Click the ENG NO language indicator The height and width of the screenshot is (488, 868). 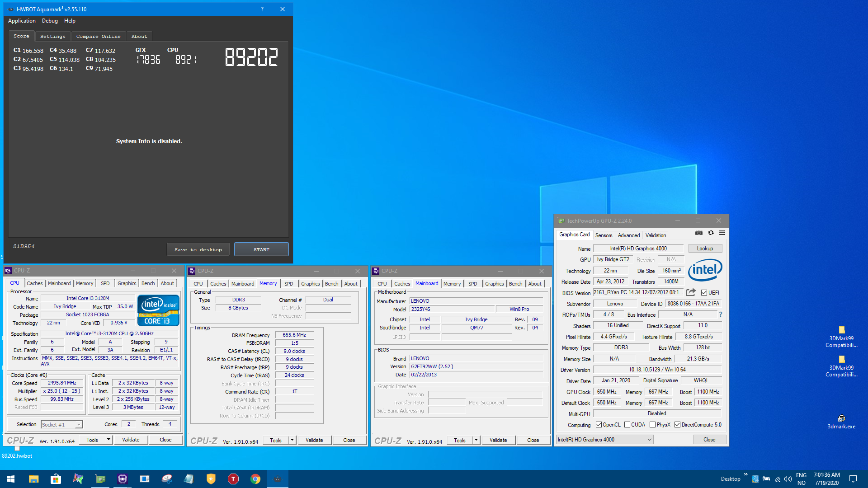(801, 479)
